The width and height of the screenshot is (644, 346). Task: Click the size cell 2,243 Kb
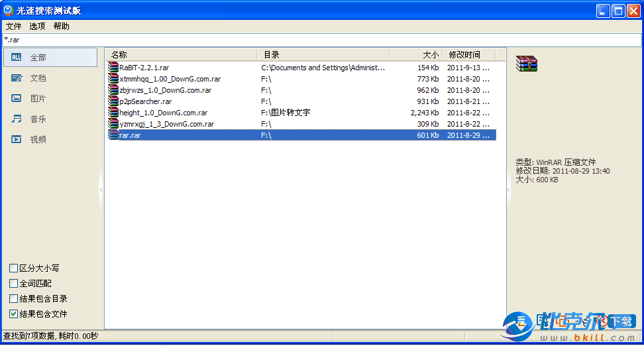425,113
